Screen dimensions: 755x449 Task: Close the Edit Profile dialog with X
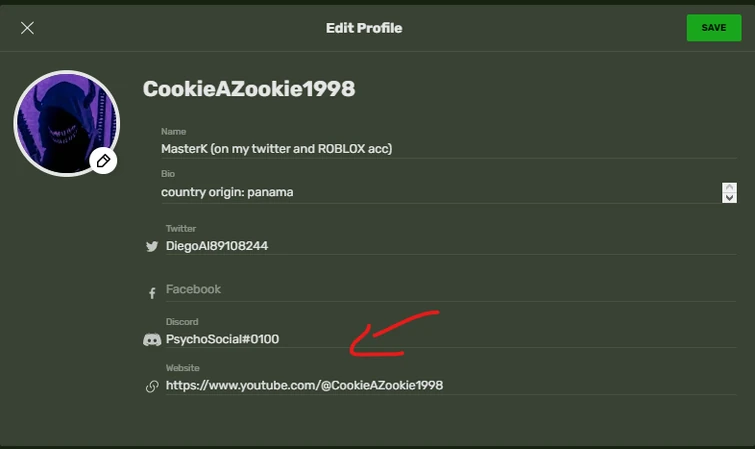click(27, 28)
